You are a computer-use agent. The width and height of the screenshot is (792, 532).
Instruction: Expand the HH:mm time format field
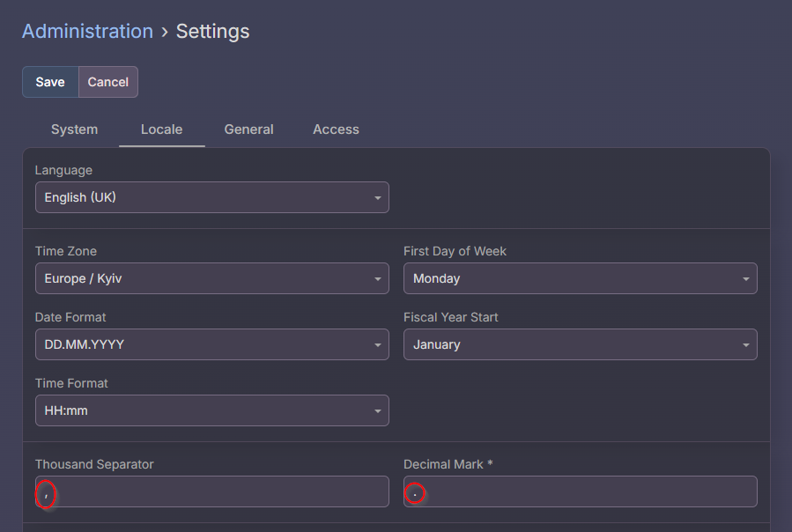[x=203, y=410]
